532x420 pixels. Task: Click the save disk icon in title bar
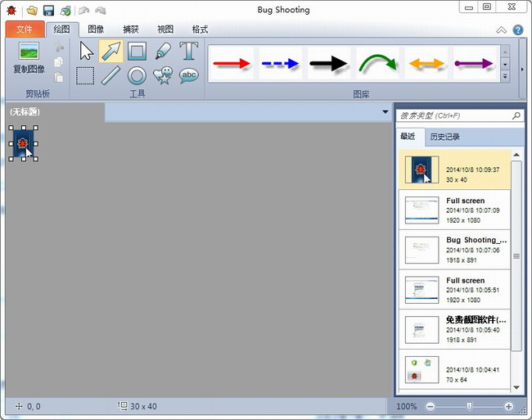click(x=48, y=9)
